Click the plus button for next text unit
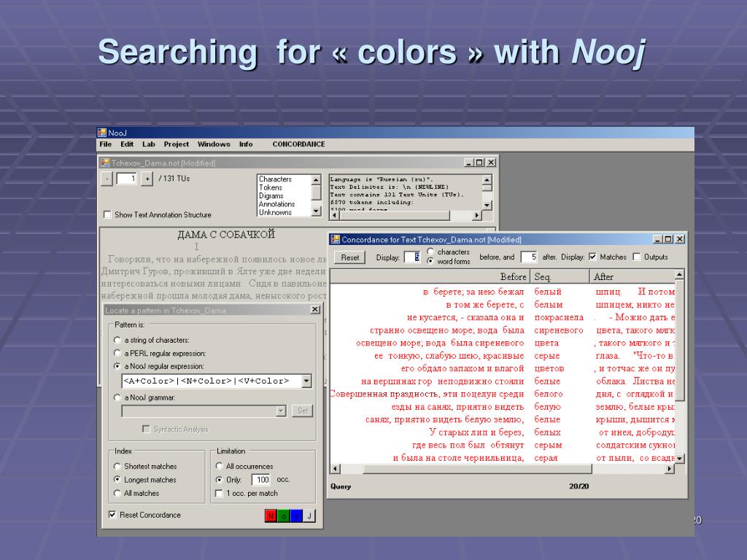 [147, 179]
